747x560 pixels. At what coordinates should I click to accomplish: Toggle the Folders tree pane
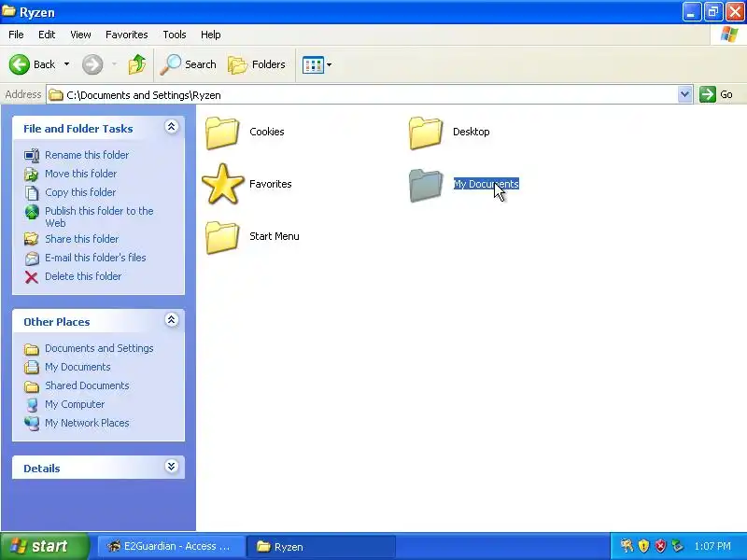[257, 64]
